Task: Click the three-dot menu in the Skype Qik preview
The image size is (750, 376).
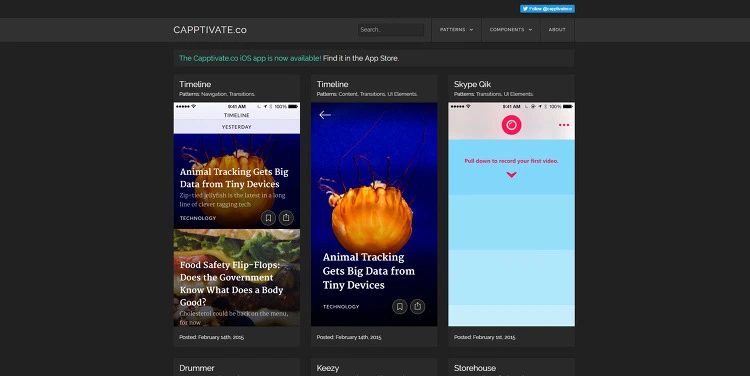Action: (x=564, y=125)
